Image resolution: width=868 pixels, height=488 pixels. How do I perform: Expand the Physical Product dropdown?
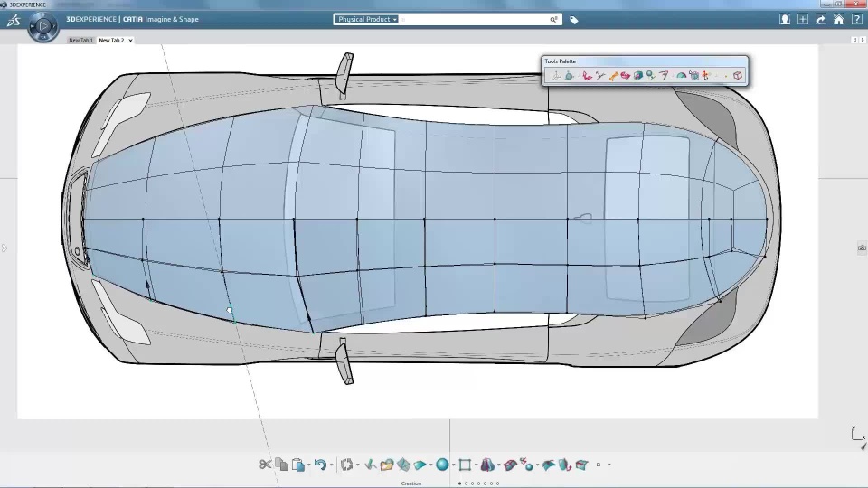point(367,19)
